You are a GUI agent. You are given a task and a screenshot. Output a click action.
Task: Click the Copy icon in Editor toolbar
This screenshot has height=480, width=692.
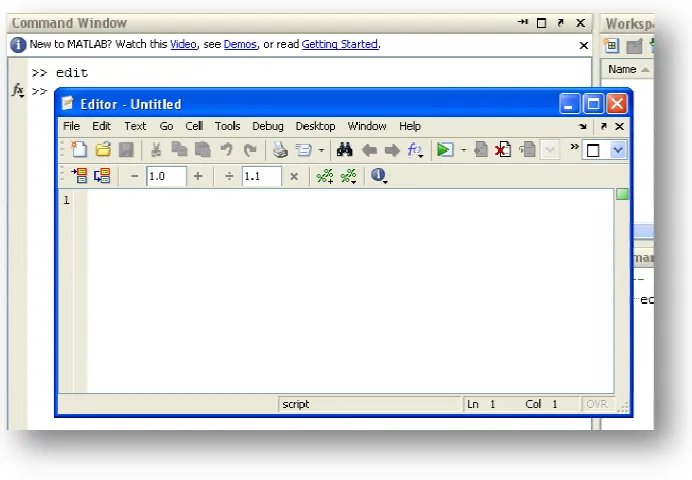(179, 150)
